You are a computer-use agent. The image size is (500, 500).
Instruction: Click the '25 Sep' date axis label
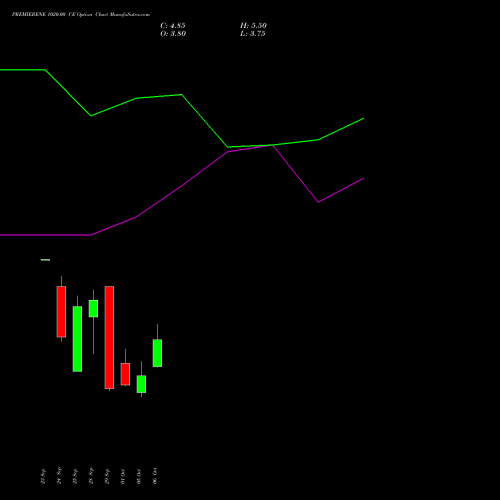pyautogui.click(x=75, y=476)
